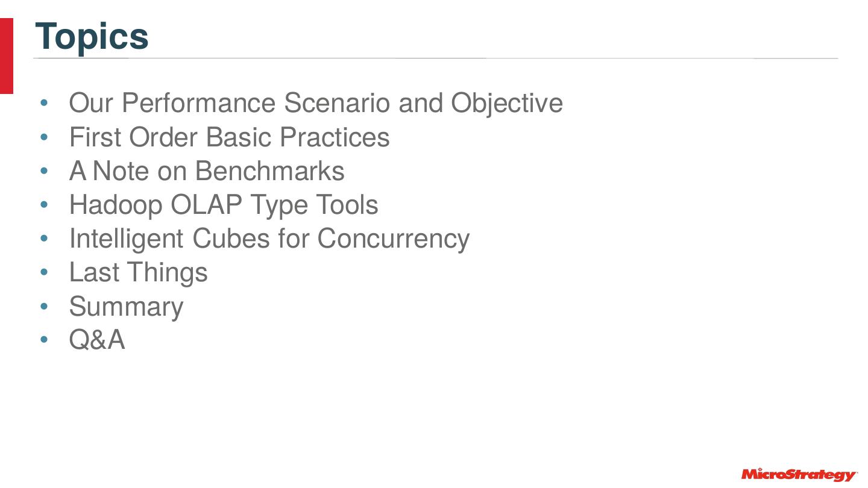Select the Last Things topic

tap(138, 272)
